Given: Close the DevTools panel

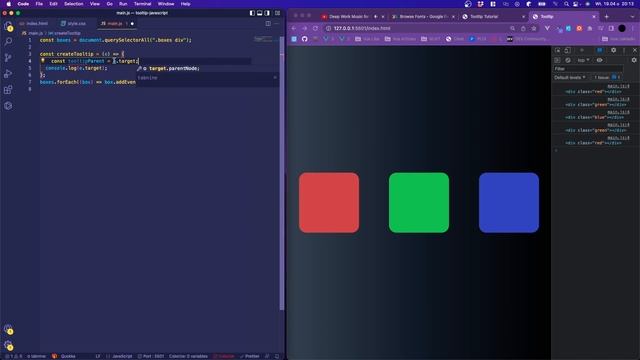Looking at the screenshot, I should click(635, 50).
